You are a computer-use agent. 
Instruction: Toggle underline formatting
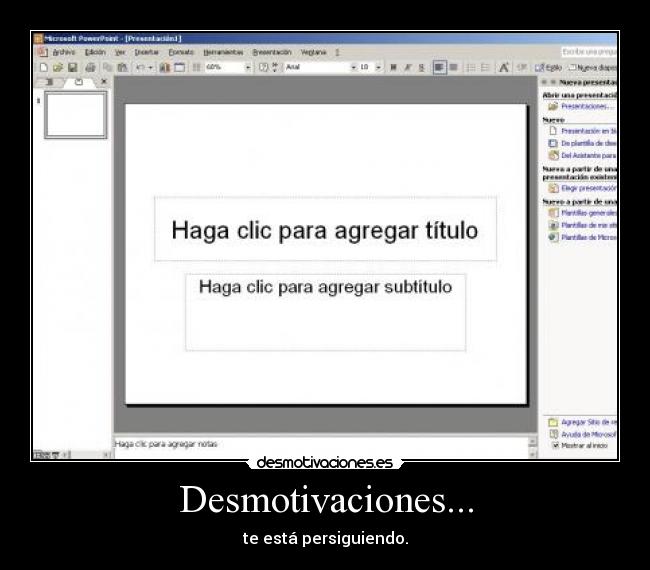click(422, 67)
